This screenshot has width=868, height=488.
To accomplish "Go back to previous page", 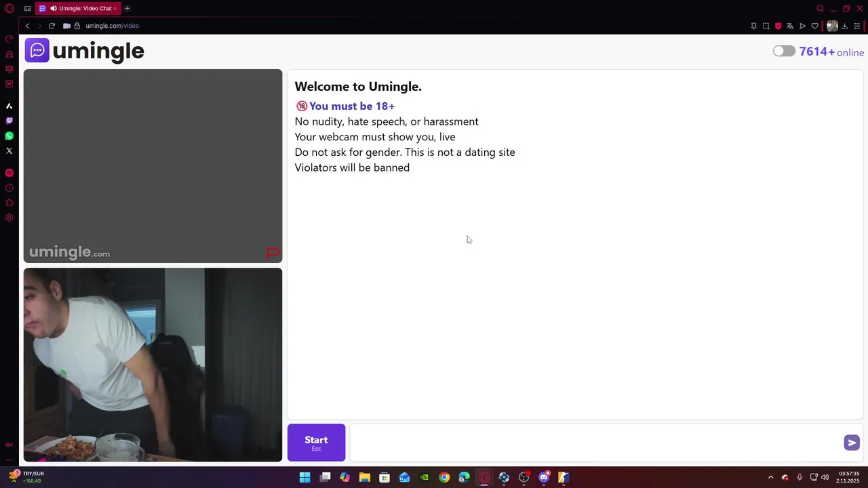I will click(x=27, y=26).
